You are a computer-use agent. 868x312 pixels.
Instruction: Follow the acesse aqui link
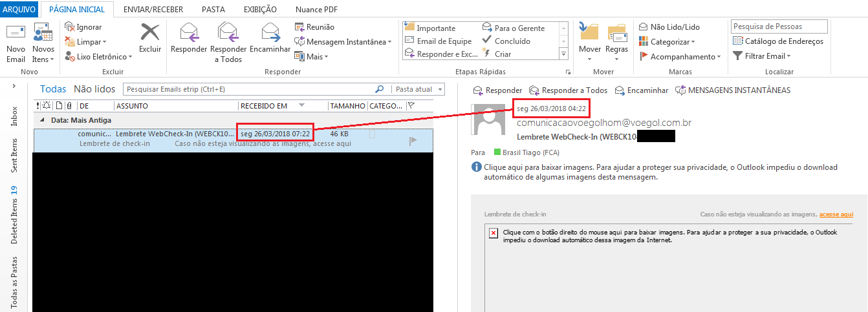pyautogui.click(x=836, y=214)
